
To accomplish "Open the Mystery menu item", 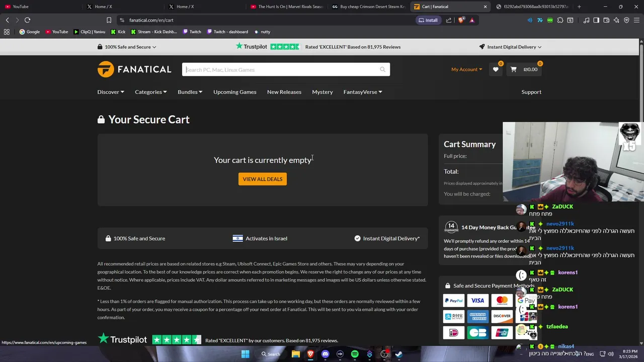I will point(323,92).
